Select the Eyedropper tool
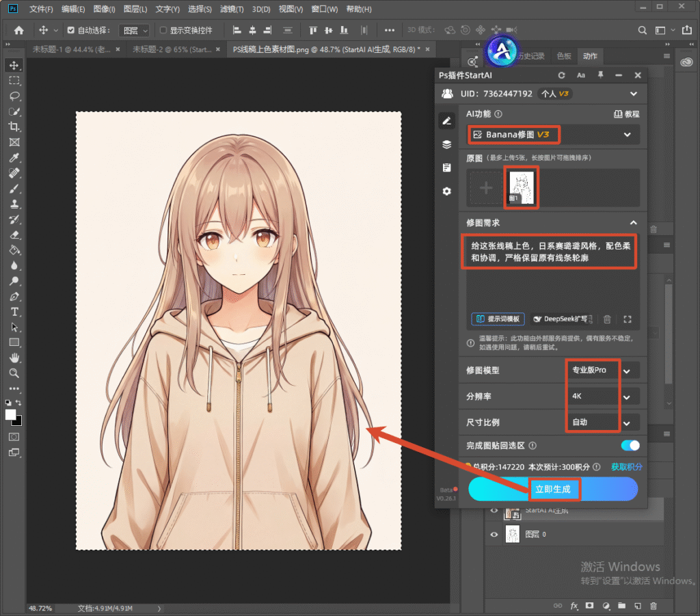 pos(14,157)
